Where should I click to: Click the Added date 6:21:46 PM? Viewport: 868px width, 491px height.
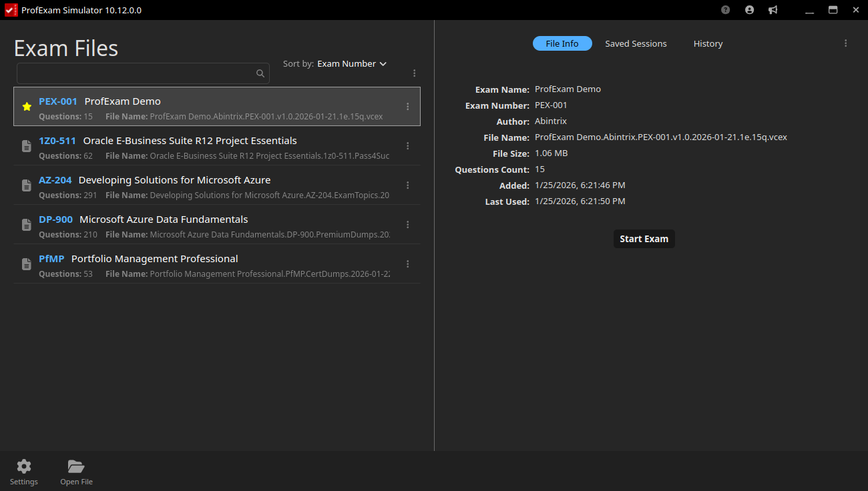tap(580, 185)
